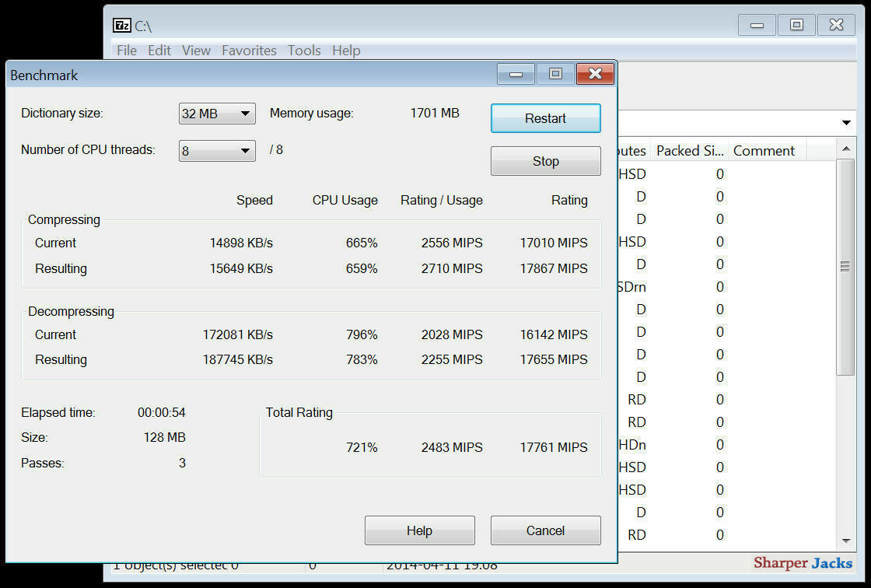The image size is (871, 588).
Task: Click the decompressing current CPU usage 796%
Action: (x=362, y=334)
